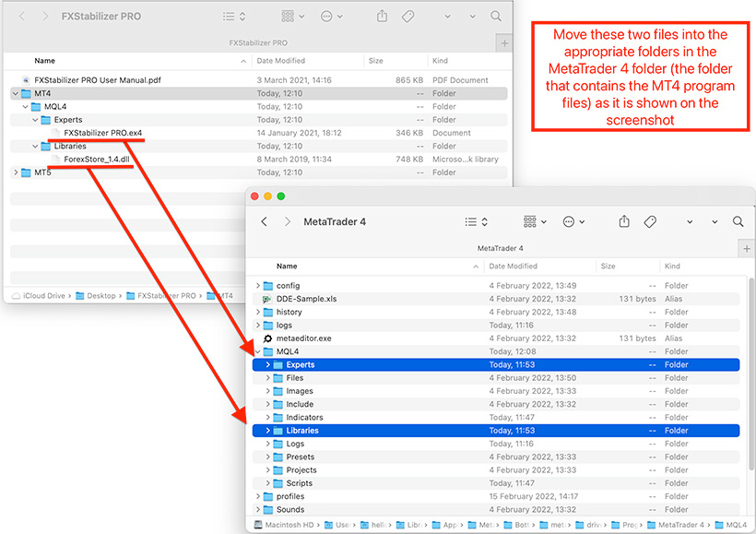Open group-by grid menu in MetaTrader 4 window
756x534 pixels.
(535, 221)
